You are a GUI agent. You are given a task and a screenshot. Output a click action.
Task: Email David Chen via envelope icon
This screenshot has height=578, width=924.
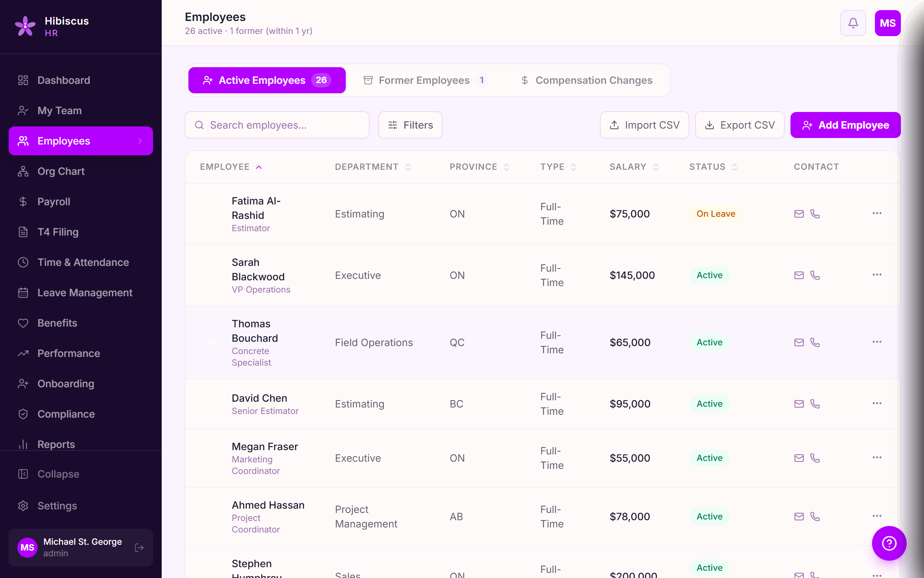(799, 404)
